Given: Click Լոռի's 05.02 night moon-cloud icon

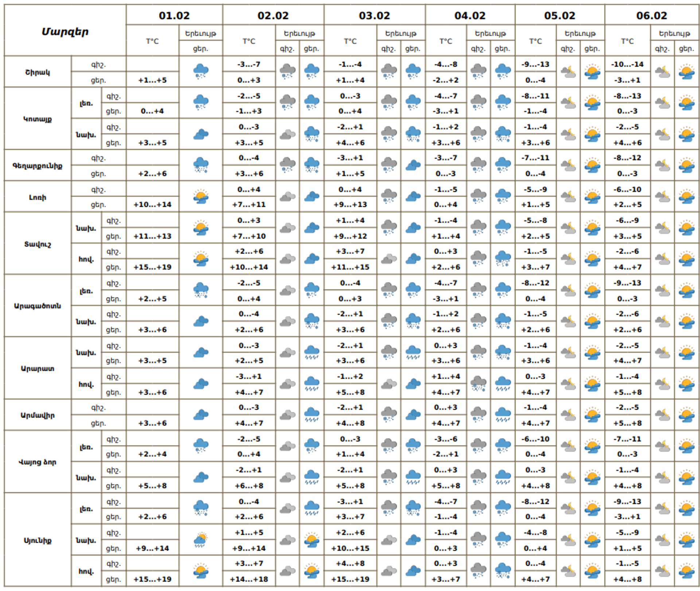Looking at the screenshot, I should pos(568,197).
